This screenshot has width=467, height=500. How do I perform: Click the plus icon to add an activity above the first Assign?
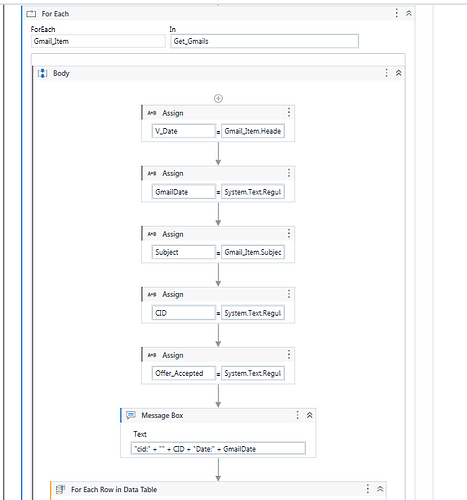tap(218, 98)
